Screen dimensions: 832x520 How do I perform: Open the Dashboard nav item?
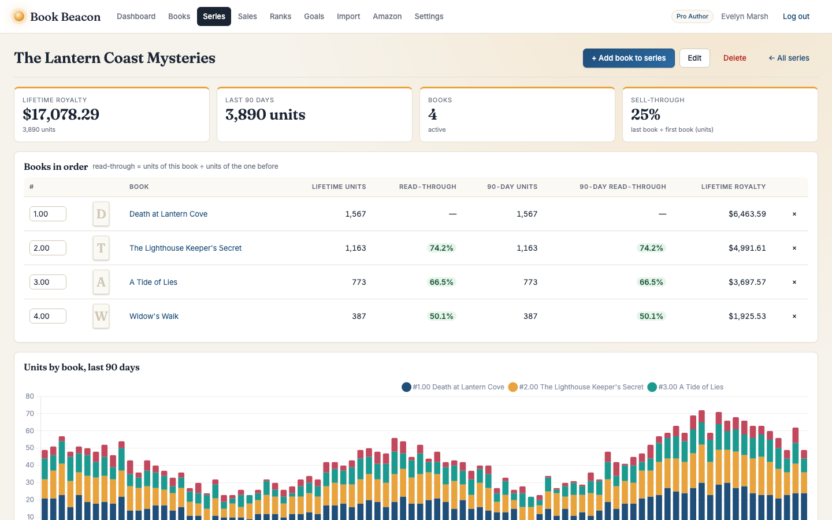point(136,16)
